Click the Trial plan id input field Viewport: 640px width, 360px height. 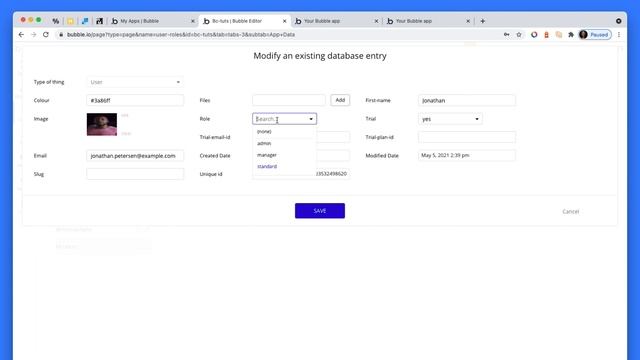(467, 137)
